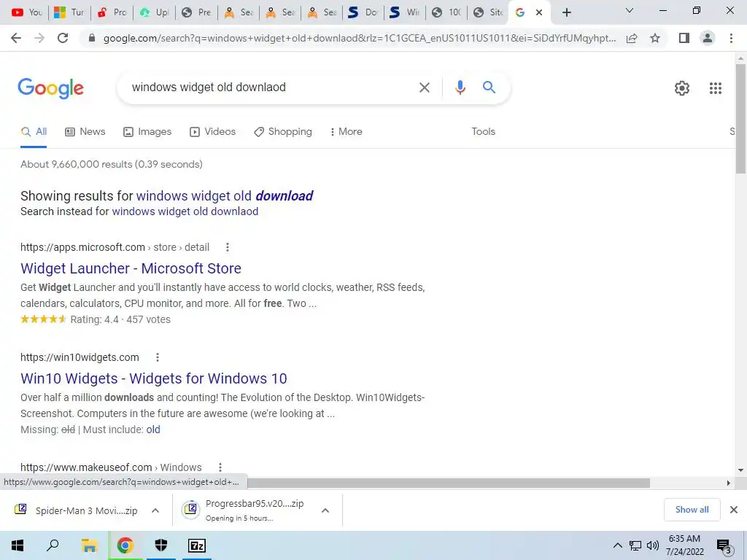Image resolution: width=747 pixels, height=560 pixels.
Task: Click the vertical page scrollbar thumb
Action: pyautogui.click(x=740, y=119)
